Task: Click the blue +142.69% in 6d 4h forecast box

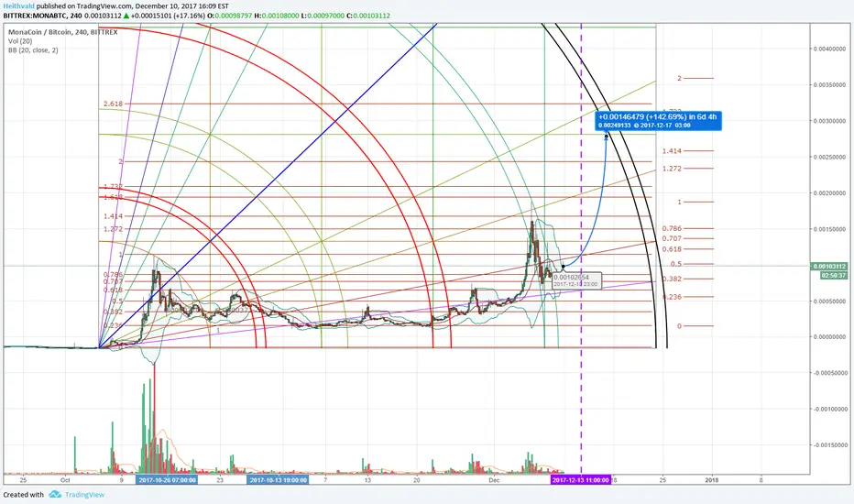Action: pyautogui.click(x=659, y=120)
